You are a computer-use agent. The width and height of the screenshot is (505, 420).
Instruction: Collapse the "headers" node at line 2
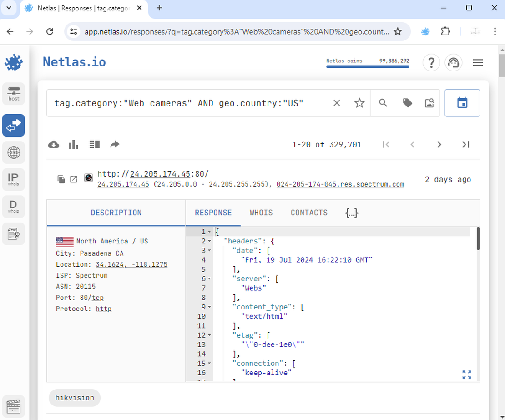pyautogui.click(x=209, y=242)
